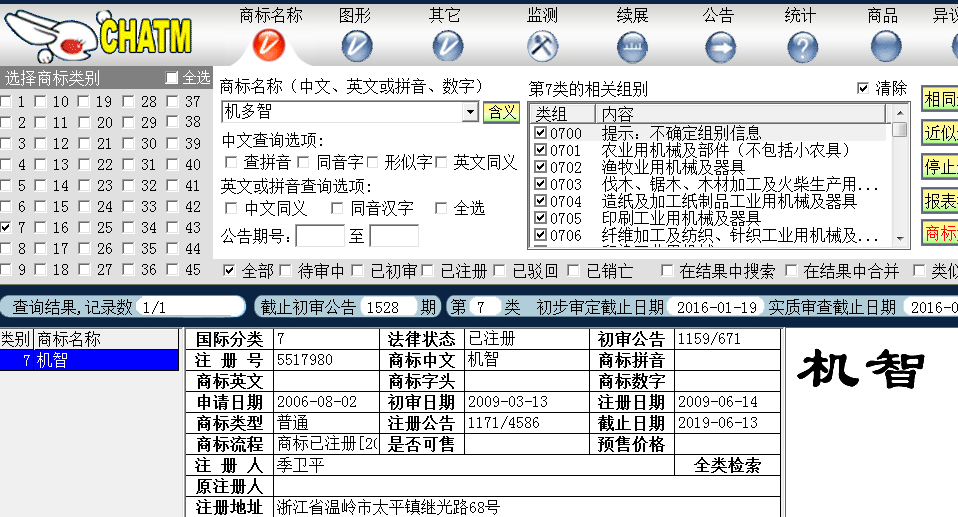Check the 待审中 status filter
This screenshot has height=517, width=958.
285,271
